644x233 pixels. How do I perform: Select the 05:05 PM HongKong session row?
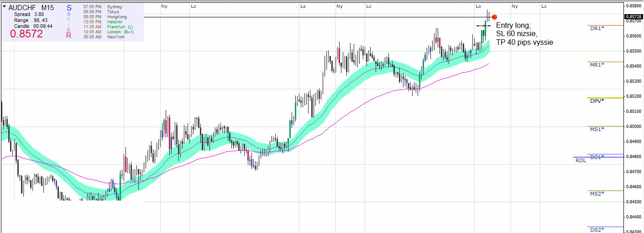click(x=106, y=17)
